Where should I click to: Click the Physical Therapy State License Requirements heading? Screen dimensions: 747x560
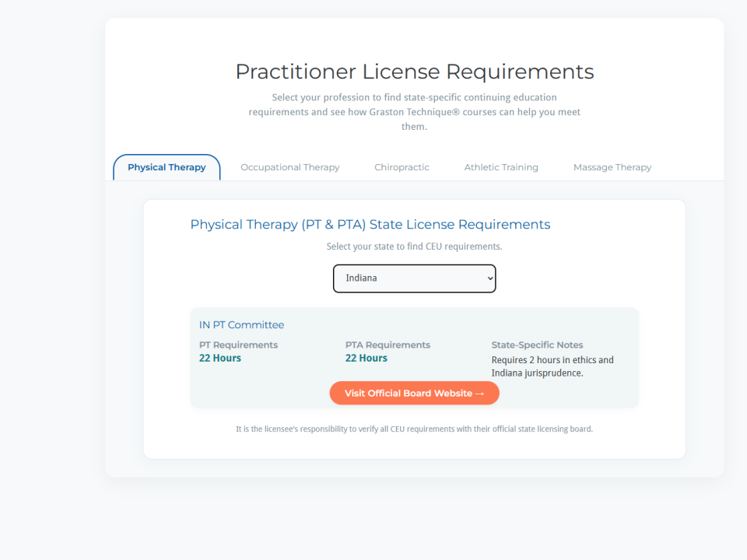370,224
